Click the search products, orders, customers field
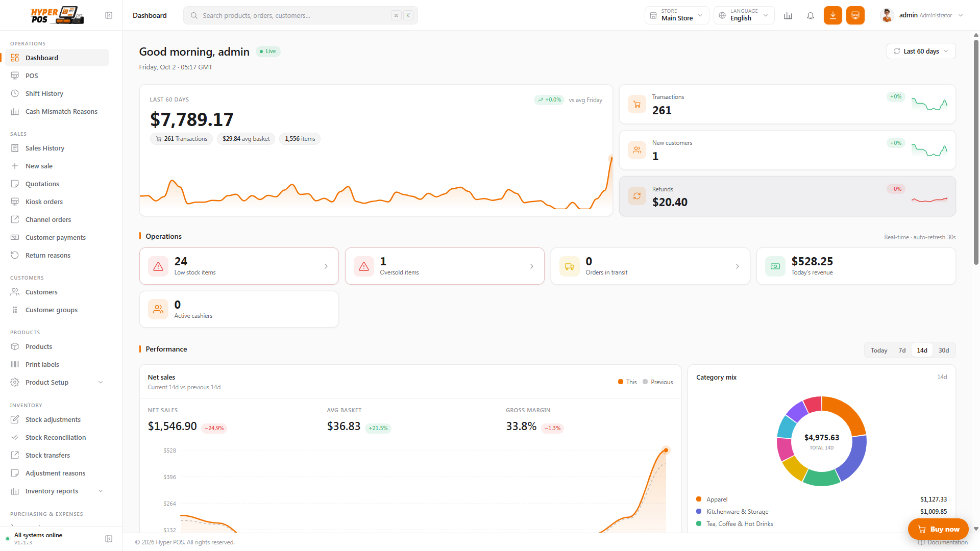The width and height of the screenshot is (980, 551). [300, 15]
